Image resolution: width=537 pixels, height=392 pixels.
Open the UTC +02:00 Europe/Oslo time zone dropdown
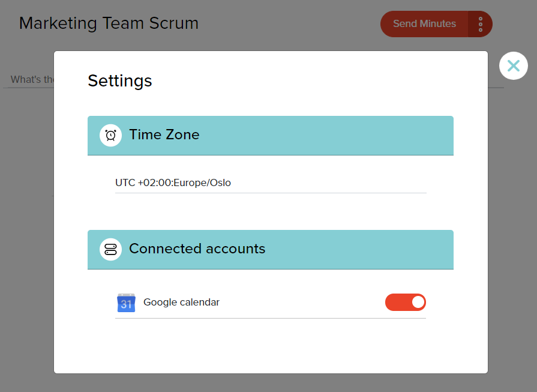point(271,182)
